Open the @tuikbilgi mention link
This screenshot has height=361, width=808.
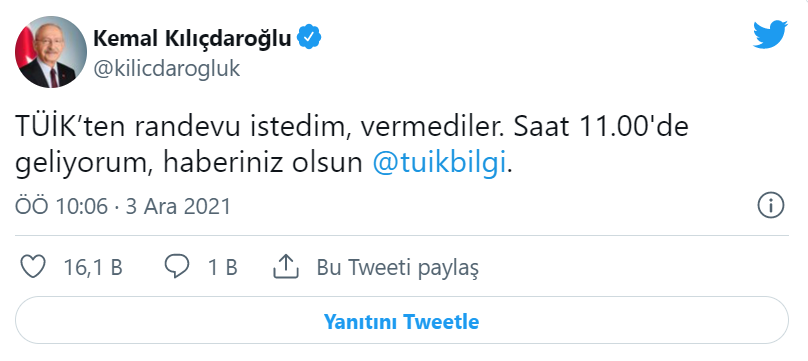(x=439, y=163)
